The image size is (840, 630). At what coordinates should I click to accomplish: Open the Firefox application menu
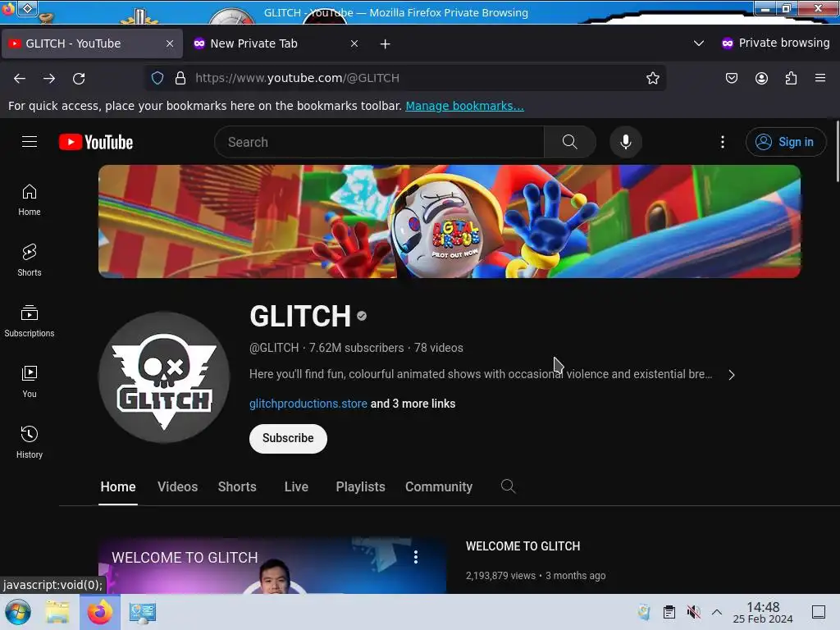coord(820,78)
